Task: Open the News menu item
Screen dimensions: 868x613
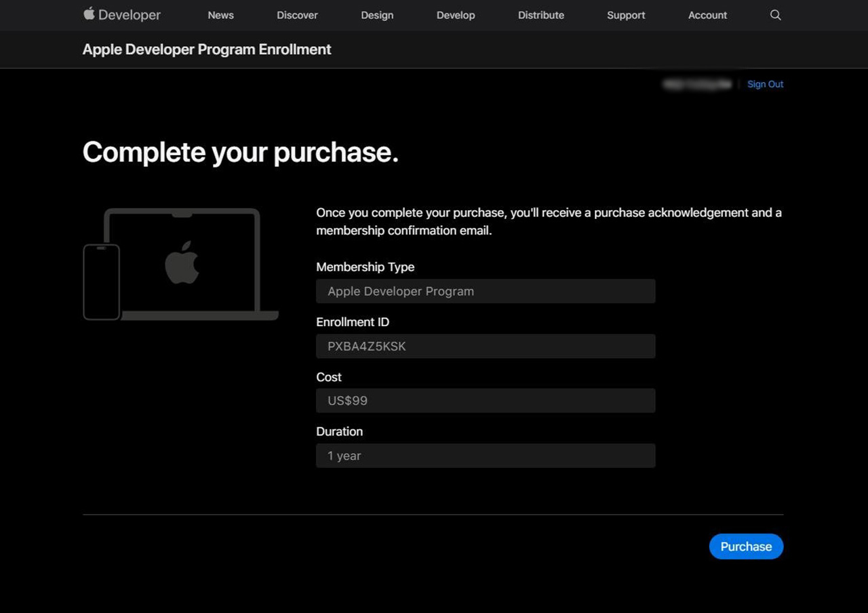Action: [220, 15]
